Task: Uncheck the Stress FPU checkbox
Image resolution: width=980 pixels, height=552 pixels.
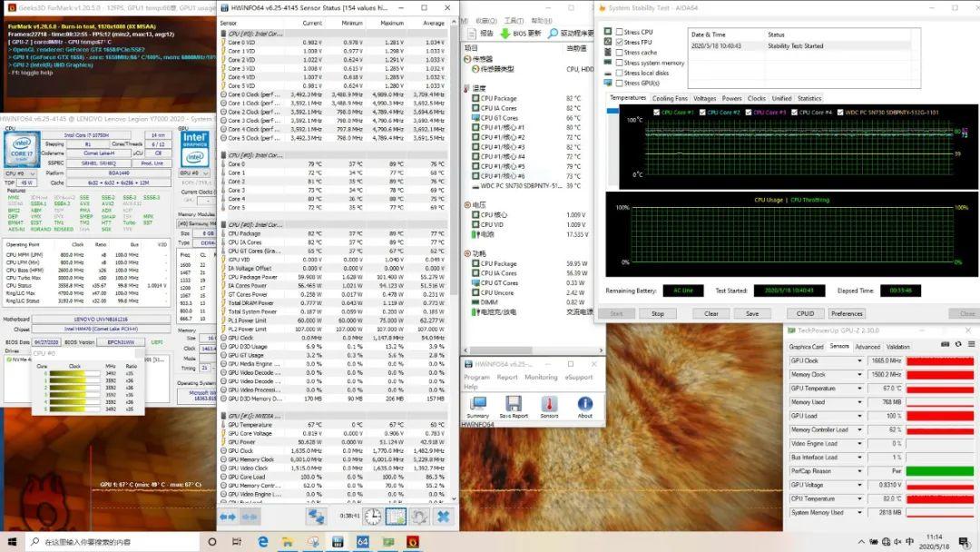Action: (x=620, y=42)
